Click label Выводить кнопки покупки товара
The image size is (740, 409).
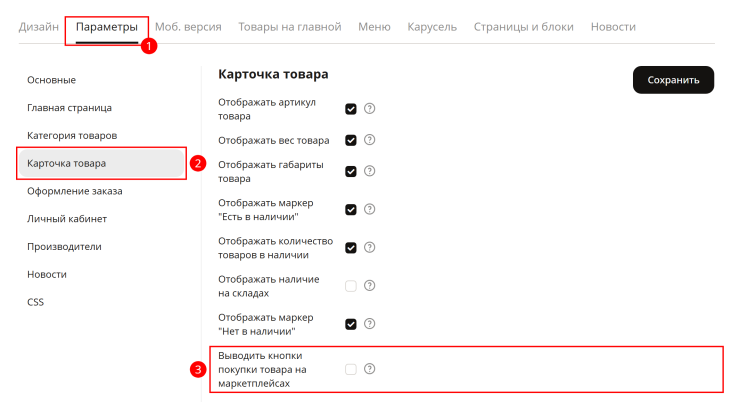(x=262, y=369)
